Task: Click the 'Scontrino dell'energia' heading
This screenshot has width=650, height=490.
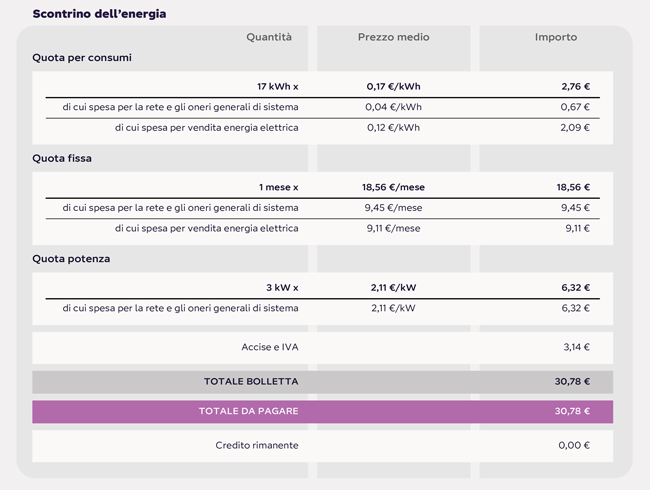Action: [x=100, y=14]
